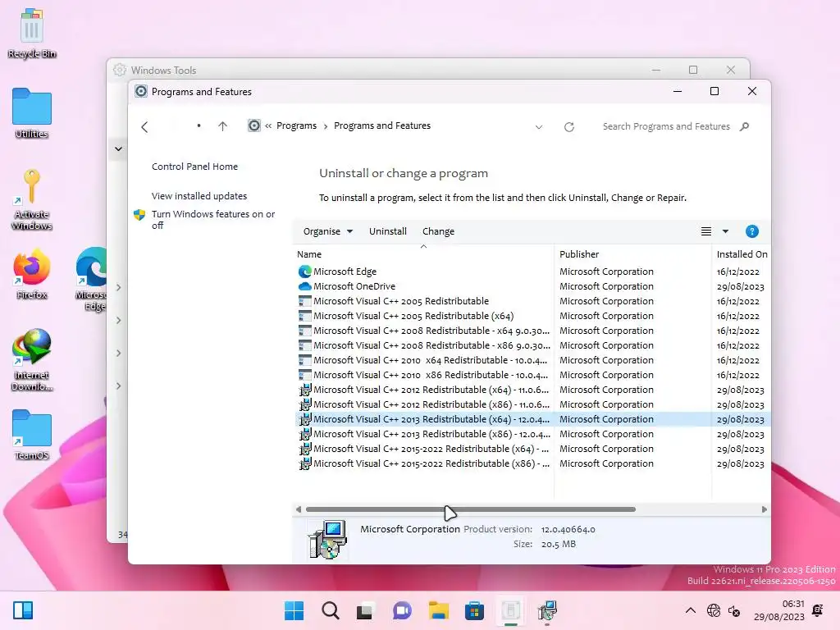Open the Chat app on taskbar
Screen dimensions: 840x630
pos(402,610)
